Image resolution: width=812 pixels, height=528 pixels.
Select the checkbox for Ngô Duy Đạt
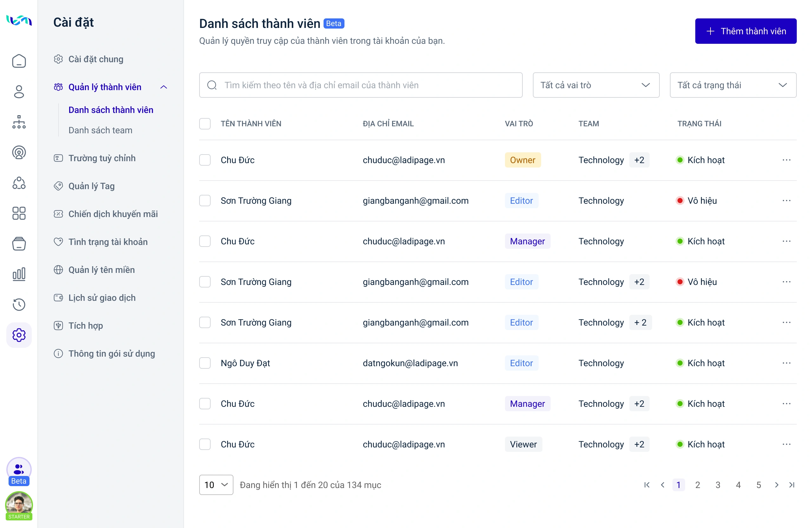205,363
